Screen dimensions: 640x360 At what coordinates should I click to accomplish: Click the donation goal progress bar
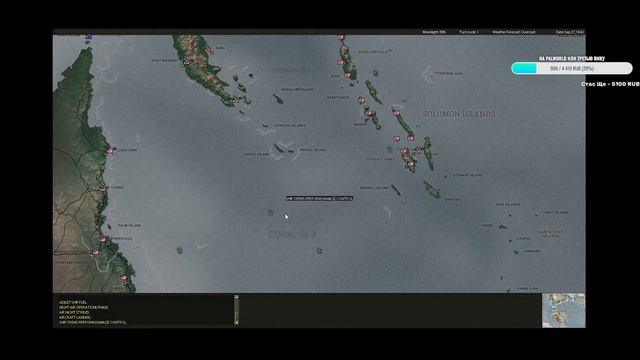coord(572,68)
